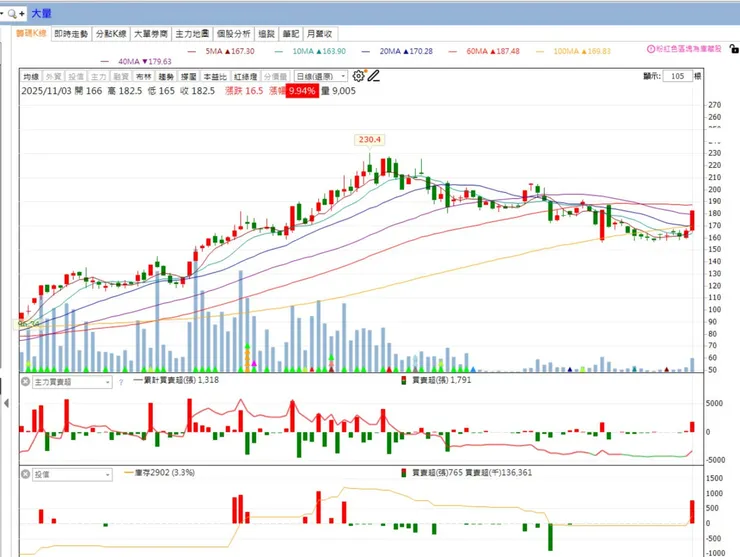Click the question mark help icon
Screen dimensions: 740x557
121,382
